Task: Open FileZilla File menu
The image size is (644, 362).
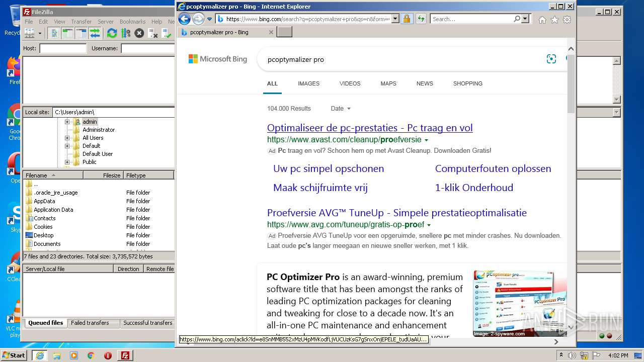Action: 29,22
